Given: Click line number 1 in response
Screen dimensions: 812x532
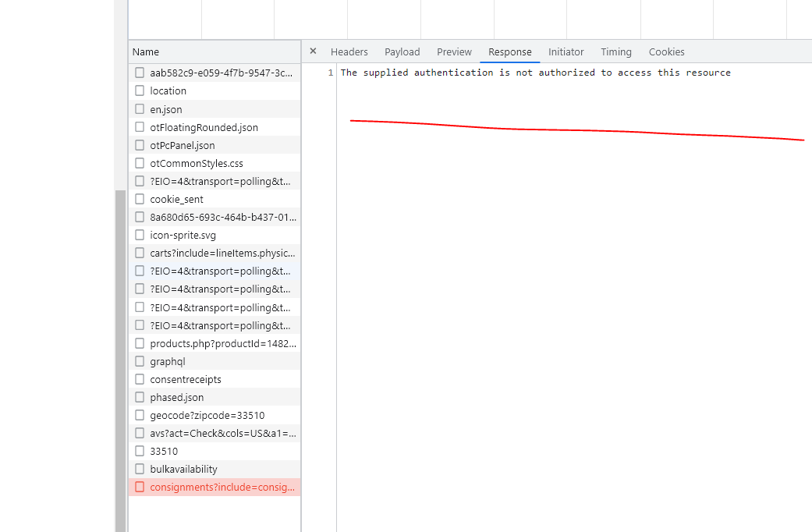Looking at the screenshot, I should tap(331, 73).
